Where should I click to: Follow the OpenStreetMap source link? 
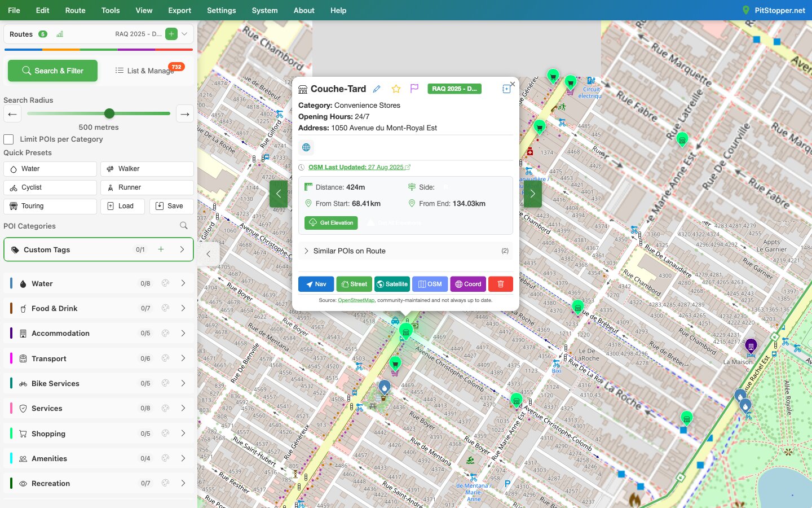[356, 300]
